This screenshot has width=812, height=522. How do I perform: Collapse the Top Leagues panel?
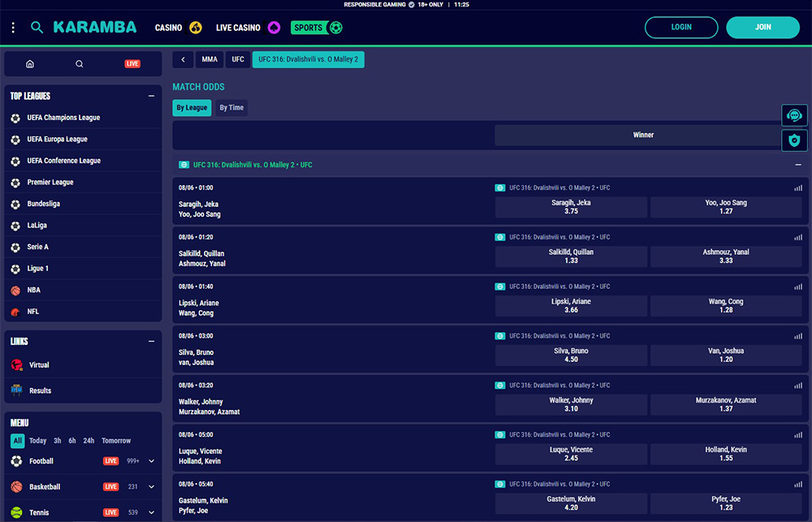point(151,96)
